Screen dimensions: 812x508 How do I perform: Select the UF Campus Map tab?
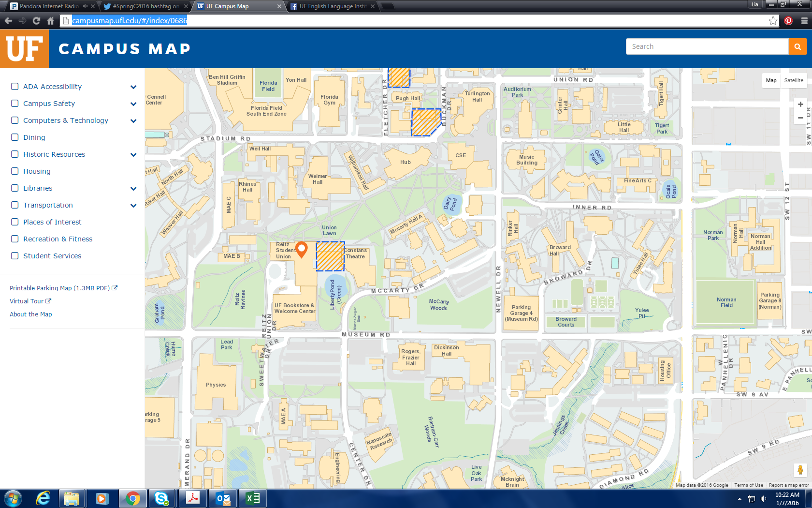[238, 6]
